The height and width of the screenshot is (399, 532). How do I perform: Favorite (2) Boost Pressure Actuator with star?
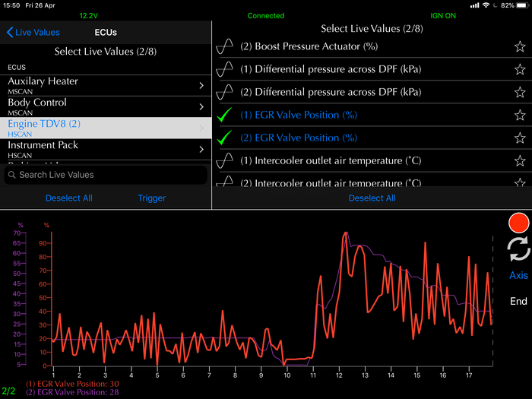[x=520, y=46]
